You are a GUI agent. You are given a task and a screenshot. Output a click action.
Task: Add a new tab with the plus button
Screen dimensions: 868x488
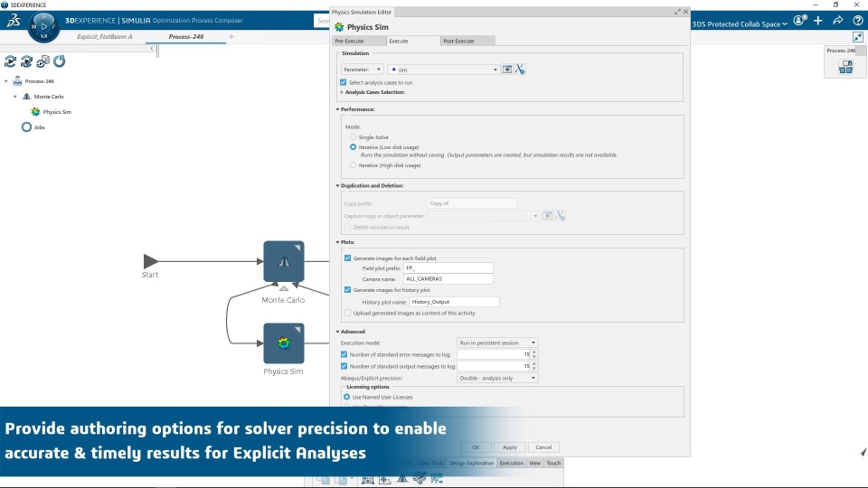coord(231,36)
